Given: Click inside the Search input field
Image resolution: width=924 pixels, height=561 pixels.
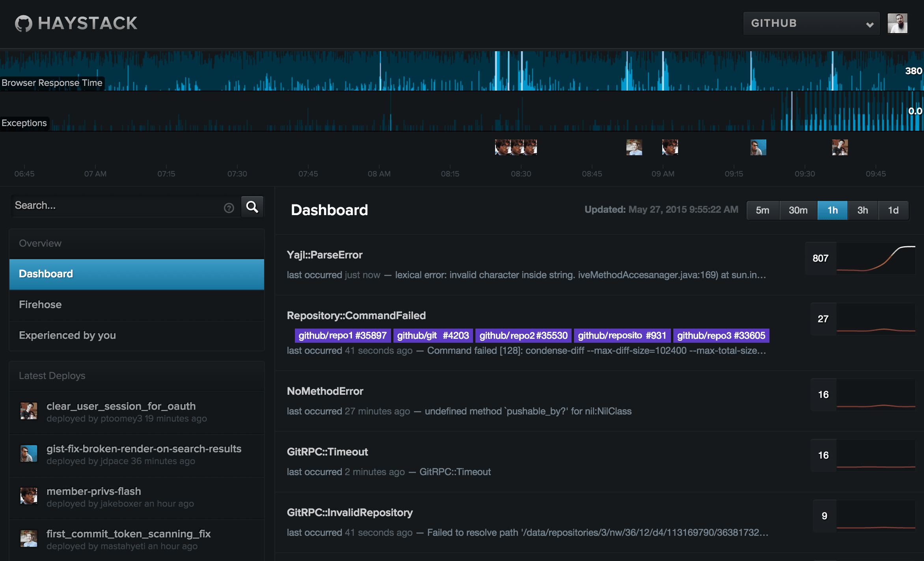Looking at the screenshot, I should click(118, 205).
